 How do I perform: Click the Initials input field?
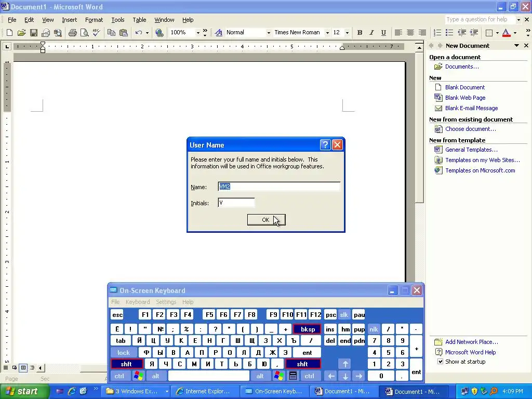pos(236,203)
